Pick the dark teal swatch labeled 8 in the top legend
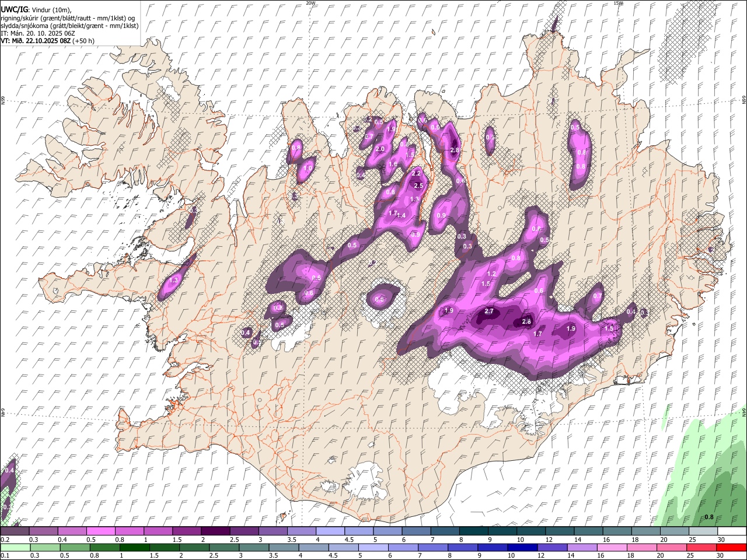 coord(474,531)
